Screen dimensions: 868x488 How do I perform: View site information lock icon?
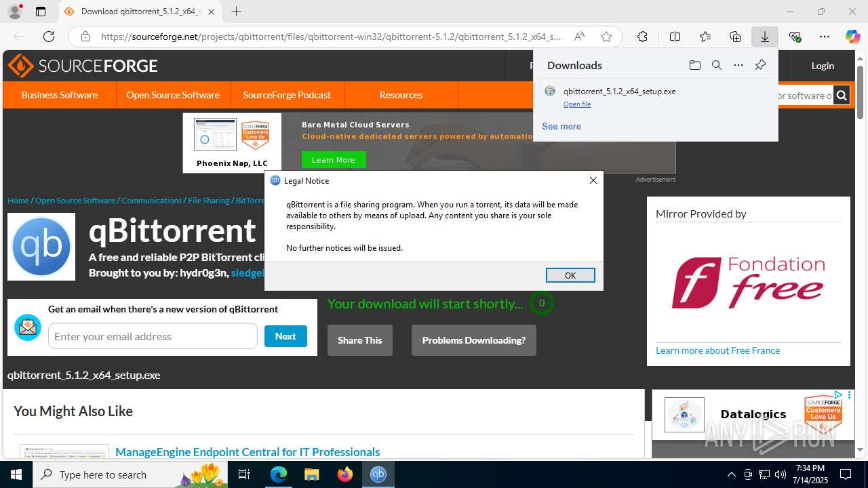tap(85, 37)
